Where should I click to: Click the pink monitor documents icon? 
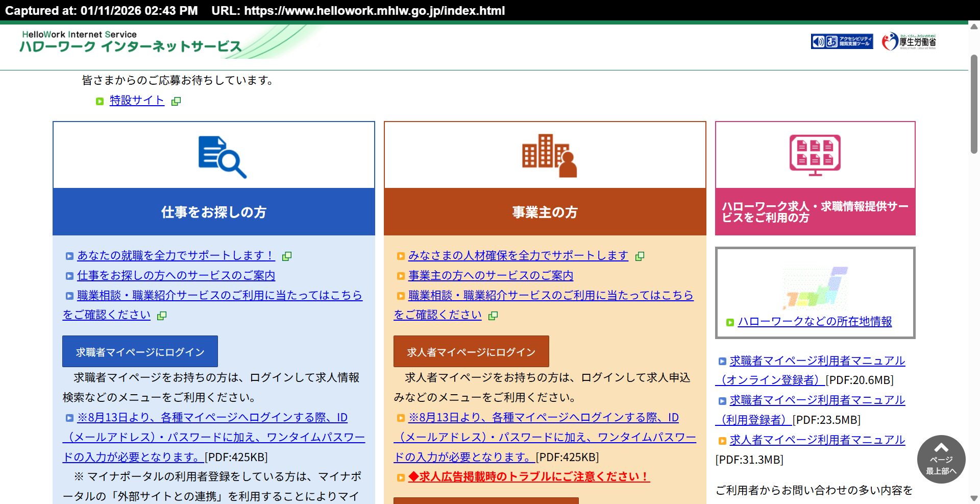click(x=815, y=155)
